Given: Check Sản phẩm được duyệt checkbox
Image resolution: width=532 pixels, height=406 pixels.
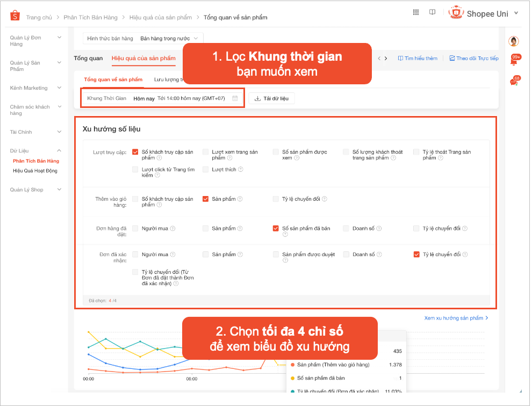Looking at the screenshot, I should [x=276, y=255].
